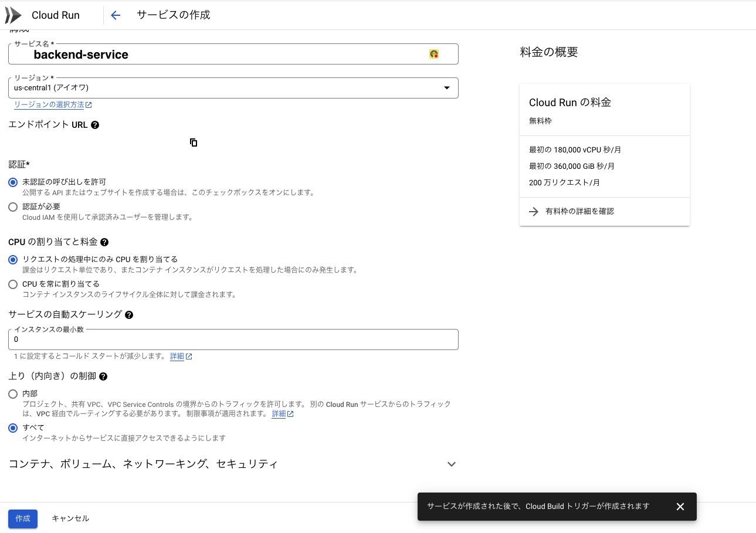Click the 作成 button
This screenshot has height=533, width=756.
(x=22, y=518)
